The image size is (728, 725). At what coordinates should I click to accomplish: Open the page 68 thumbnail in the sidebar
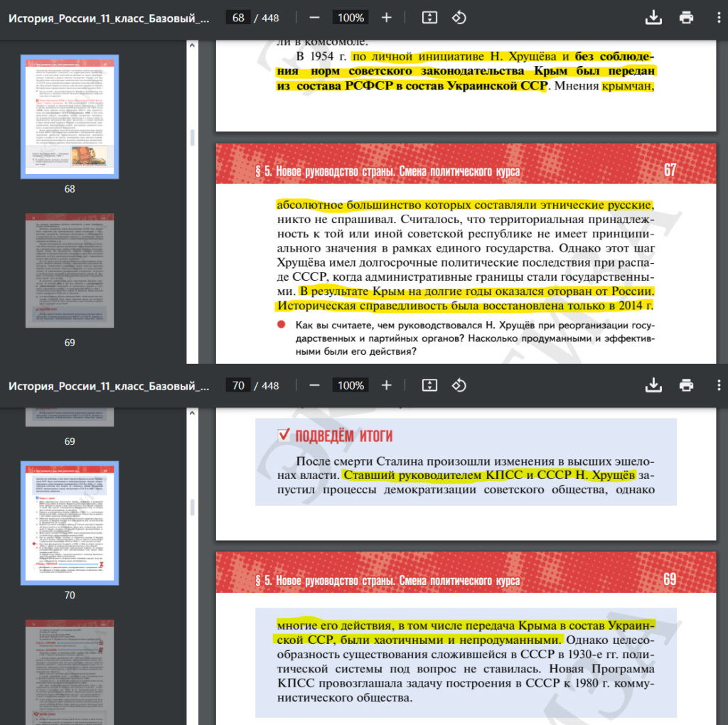(x=70, y=116)
